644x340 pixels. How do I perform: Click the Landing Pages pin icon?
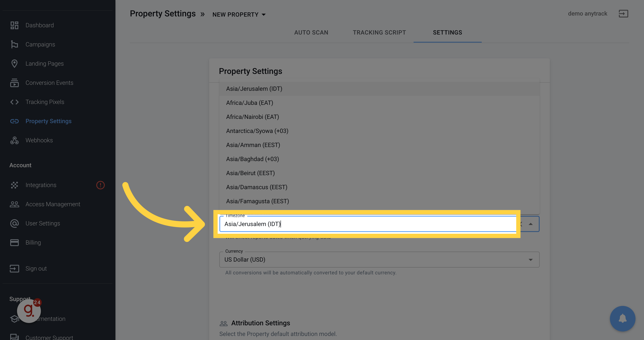[14, 63]
